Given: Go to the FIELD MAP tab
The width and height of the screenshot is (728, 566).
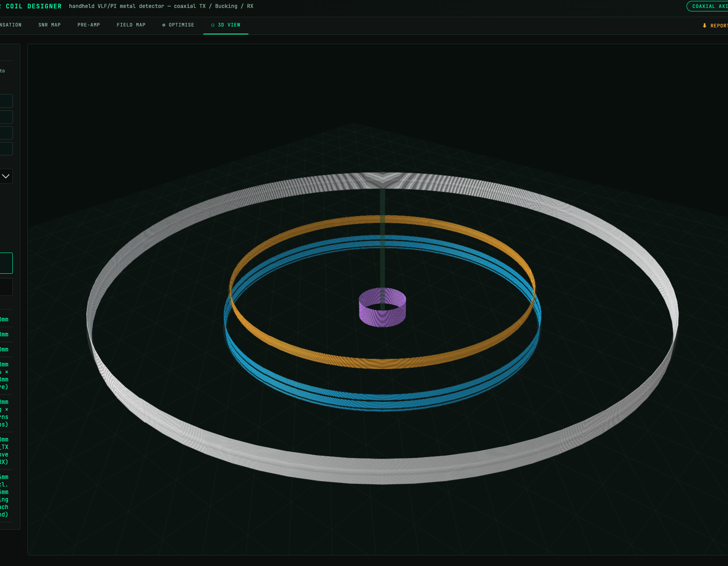Looking at the screenshot, I should pyautogui.click(x=131, y=25).
